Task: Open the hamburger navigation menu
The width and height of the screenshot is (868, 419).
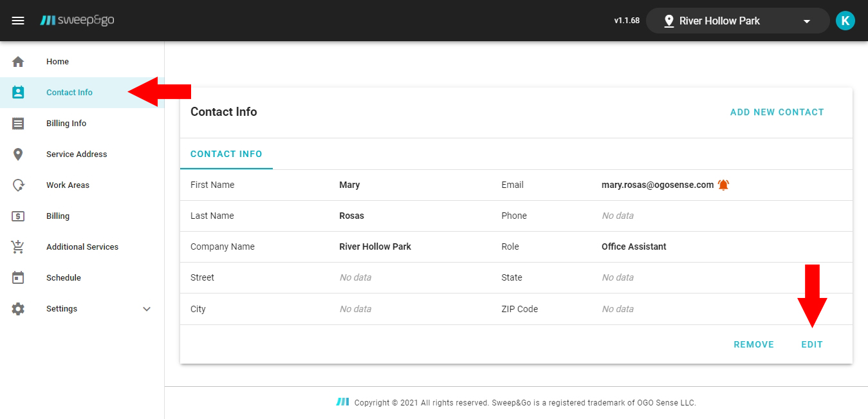Action: (18, 21)
